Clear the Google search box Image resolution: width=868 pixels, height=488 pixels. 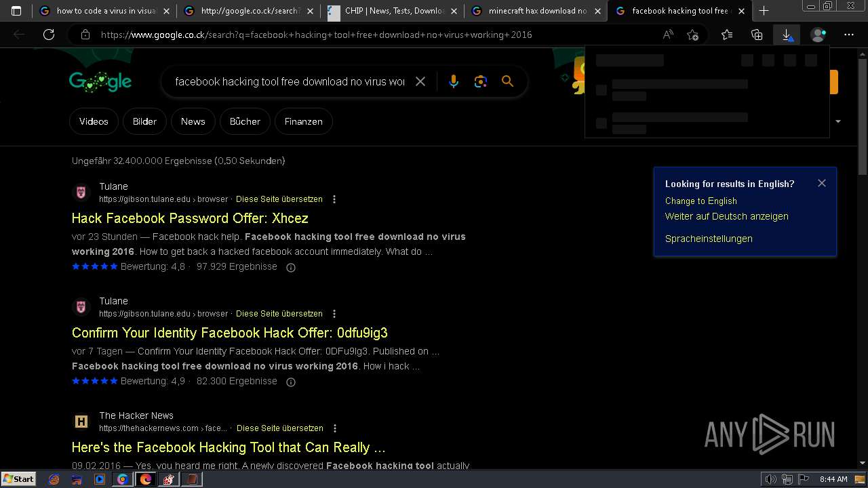point(420,81)
